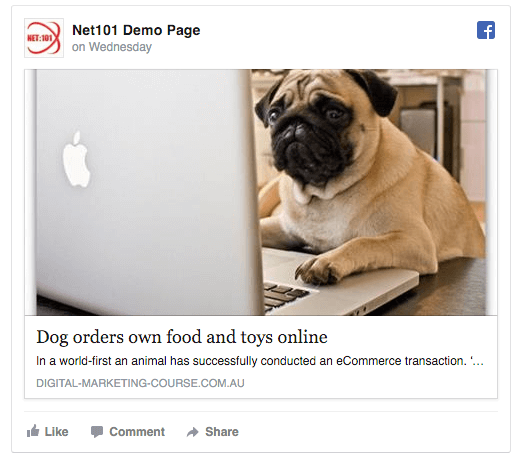
Task: Click the Comment text label
Action: [x=137, y=432]
